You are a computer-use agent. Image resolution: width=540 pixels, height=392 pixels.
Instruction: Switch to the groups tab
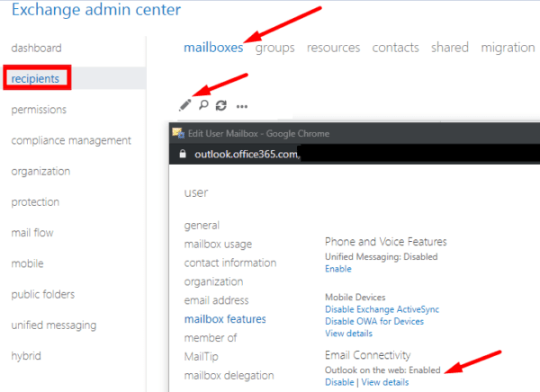274,48
